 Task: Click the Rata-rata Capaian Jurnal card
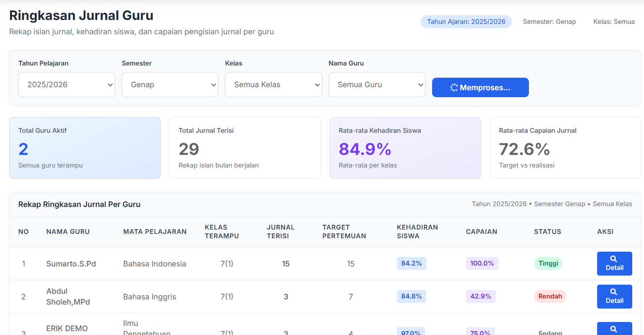coord(565,148)
